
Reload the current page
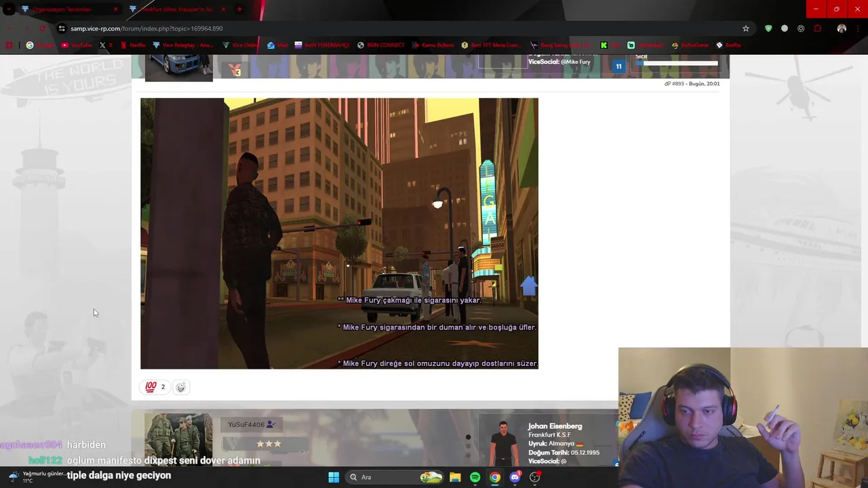click(x=42, y=28)
